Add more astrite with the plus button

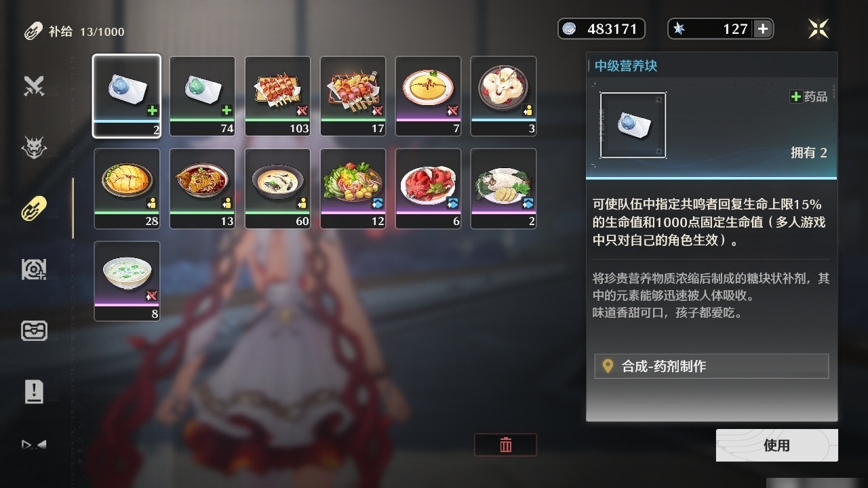(x=763, y=28)
